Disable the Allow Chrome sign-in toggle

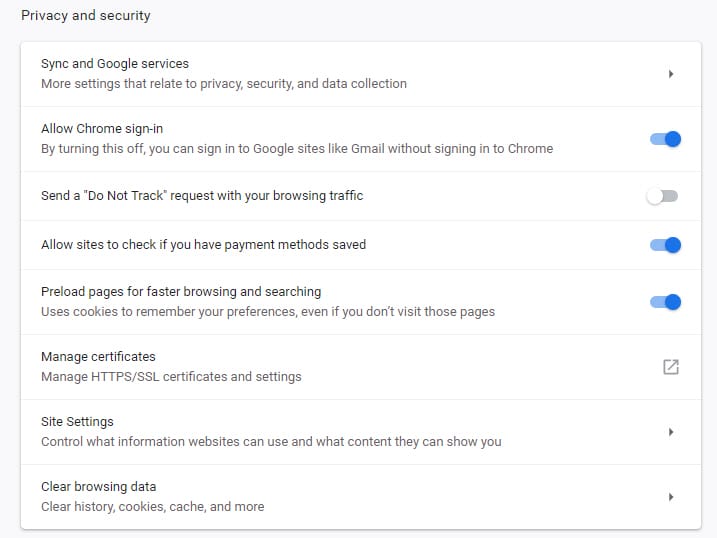point(665,139)
